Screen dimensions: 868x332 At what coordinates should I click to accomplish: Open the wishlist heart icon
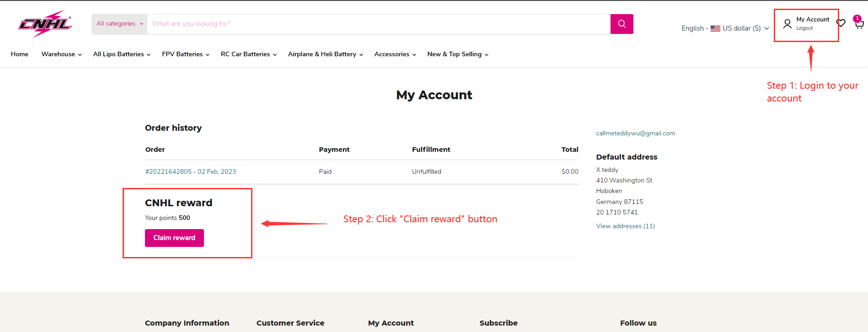pos(841,23)
